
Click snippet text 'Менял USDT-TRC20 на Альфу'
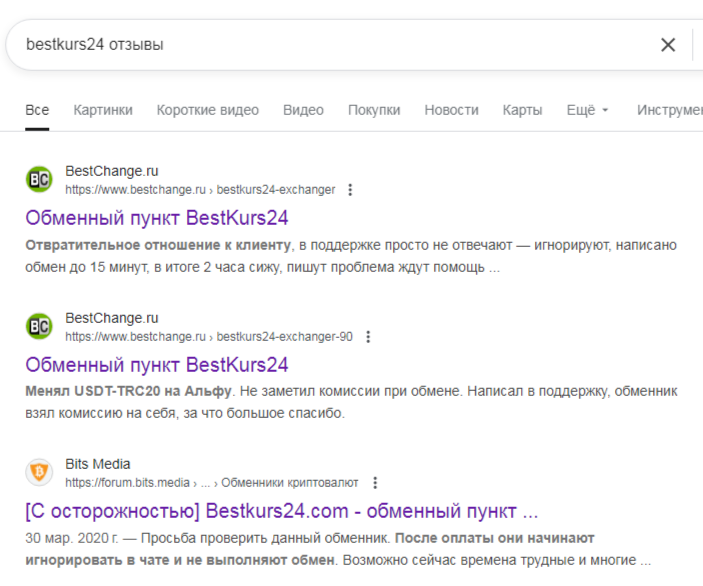128,391
